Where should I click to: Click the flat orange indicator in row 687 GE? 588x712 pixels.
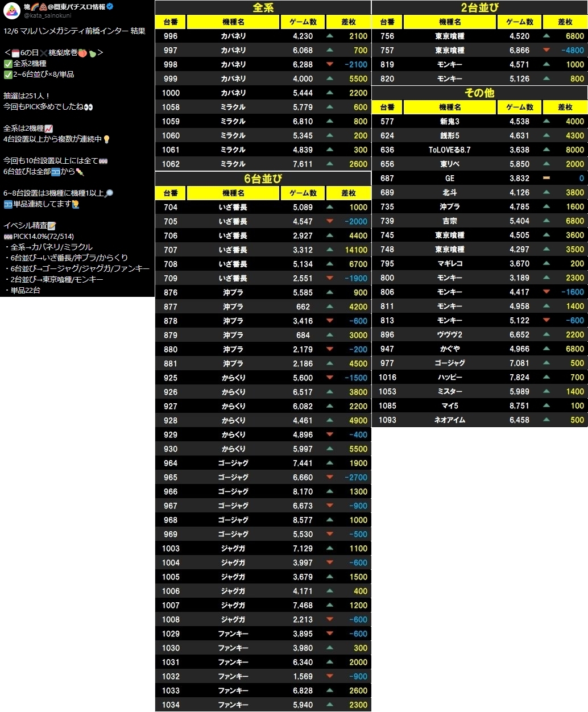click(x=546, y=178)
